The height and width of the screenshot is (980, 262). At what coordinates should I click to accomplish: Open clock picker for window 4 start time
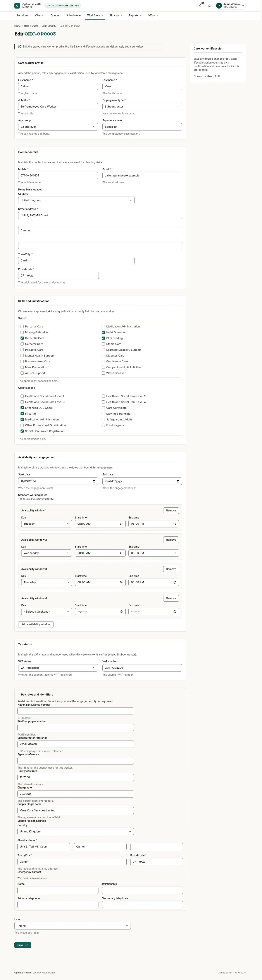click(x=121, y=612)
